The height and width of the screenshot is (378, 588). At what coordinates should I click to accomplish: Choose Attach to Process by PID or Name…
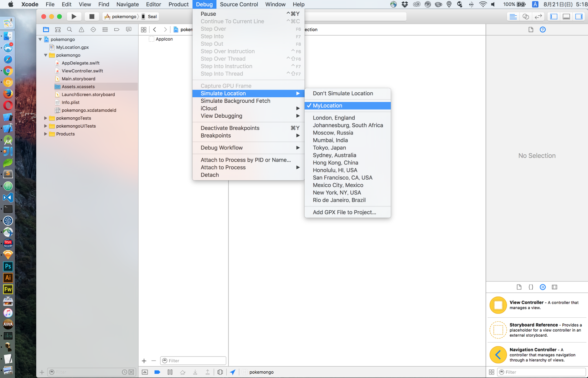[x=248, y=160]
